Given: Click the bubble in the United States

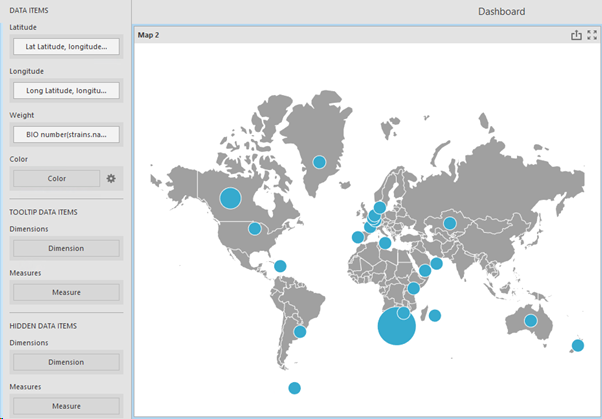Looking at the screenshot, I should click(254, 229).
